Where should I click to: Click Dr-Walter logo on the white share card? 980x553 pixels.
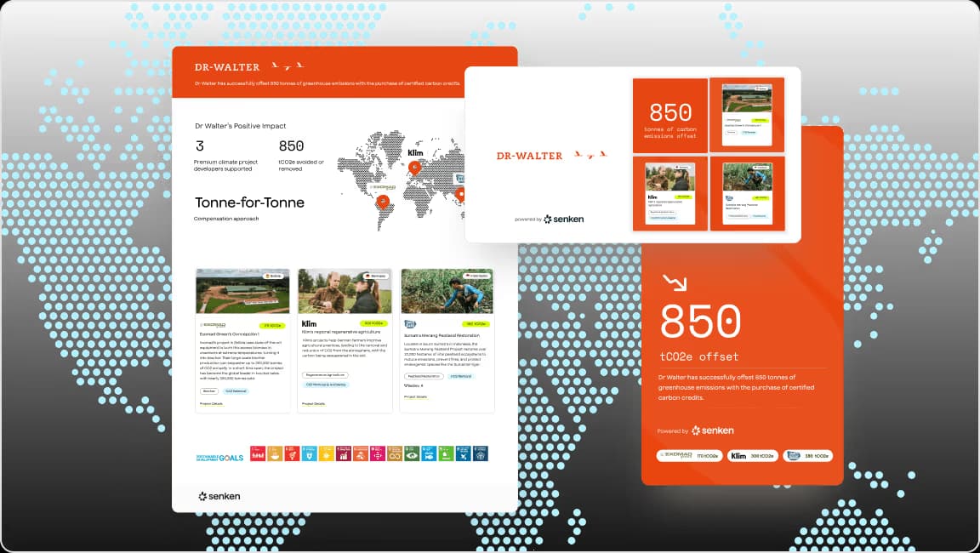pyautogui.click(x=552, y=156)
